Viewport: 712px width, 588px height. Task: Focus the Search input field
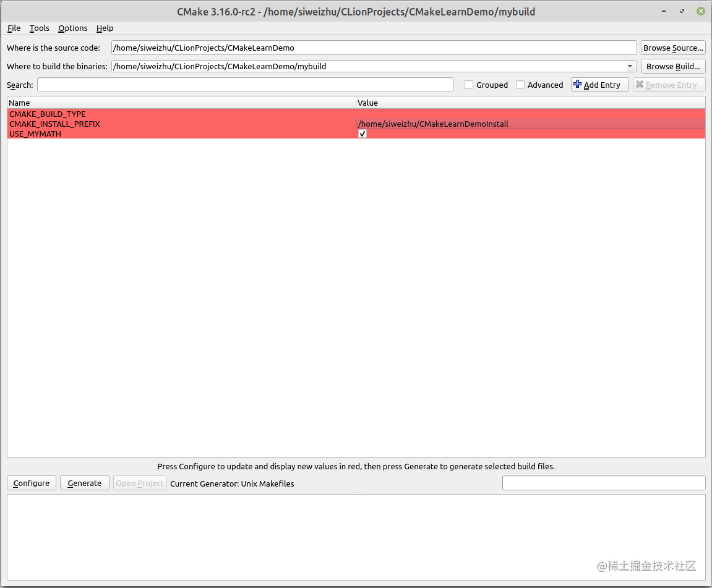(x=245, y=85)
